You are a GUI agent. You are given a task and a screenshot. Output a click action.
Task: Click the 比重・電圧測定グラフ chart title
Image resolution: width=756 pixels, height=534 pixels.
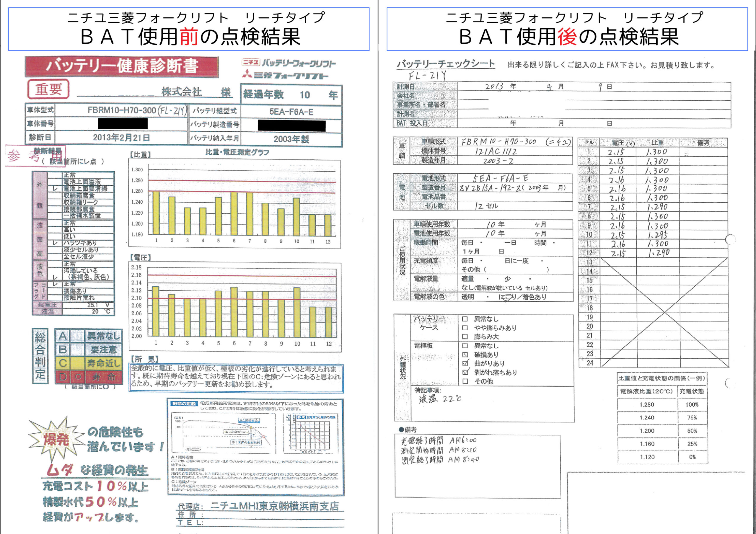(237, 152)
